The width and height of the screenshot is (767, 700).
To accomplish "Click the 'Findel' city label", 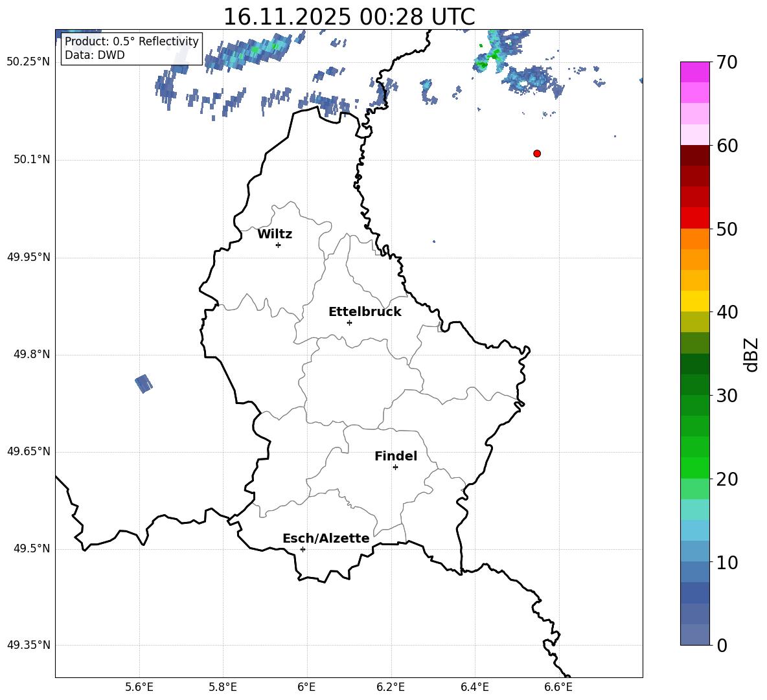I will (396, 456).
